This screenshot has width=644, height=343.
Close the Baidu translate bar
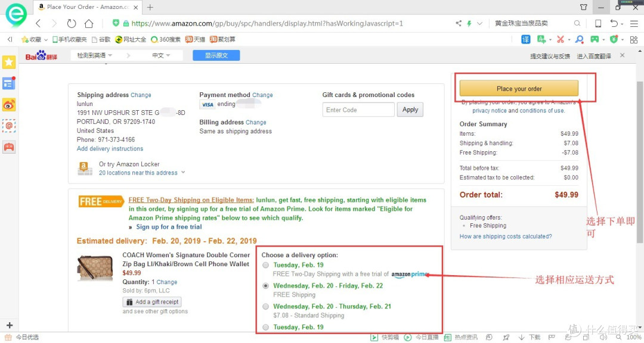click(x=622, y=55)
